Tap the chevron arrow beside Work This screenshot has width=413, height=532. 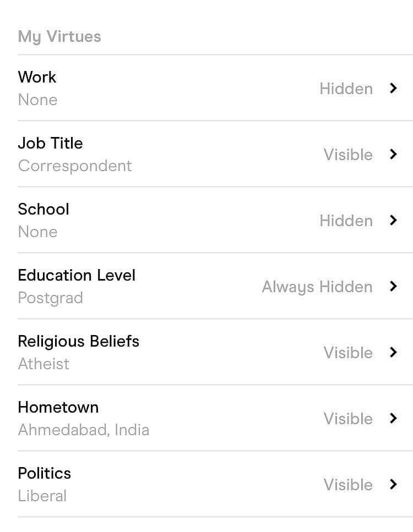[x=393, y=88]
